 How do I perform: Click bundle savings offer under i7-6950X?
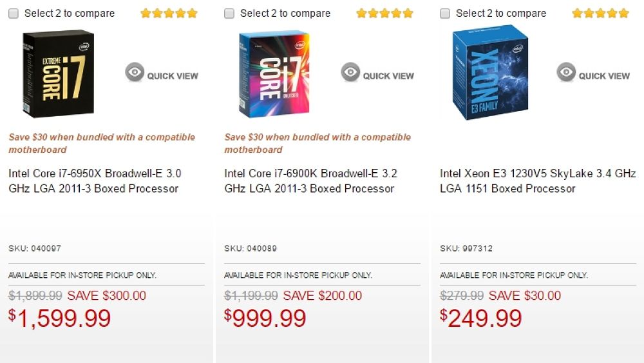(101, 143)
